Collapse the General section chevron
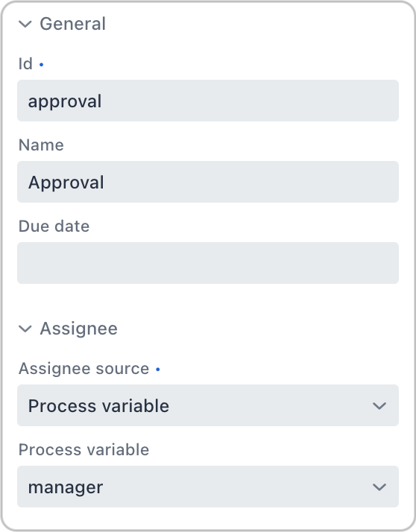The height and width of the screenshot is (532, 416). pos(25,24)
